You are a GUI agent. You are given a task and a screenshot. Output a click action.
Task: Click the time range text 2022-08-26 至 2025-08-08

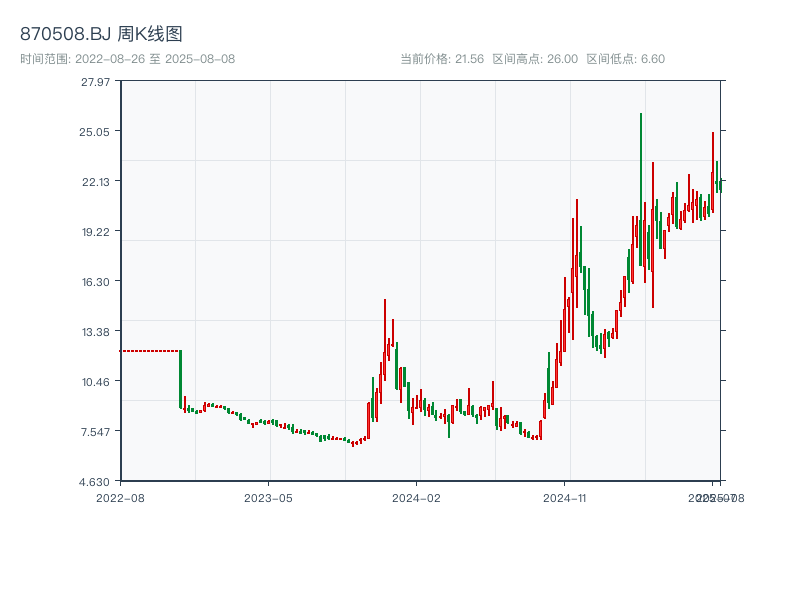[x=155, y=59]
